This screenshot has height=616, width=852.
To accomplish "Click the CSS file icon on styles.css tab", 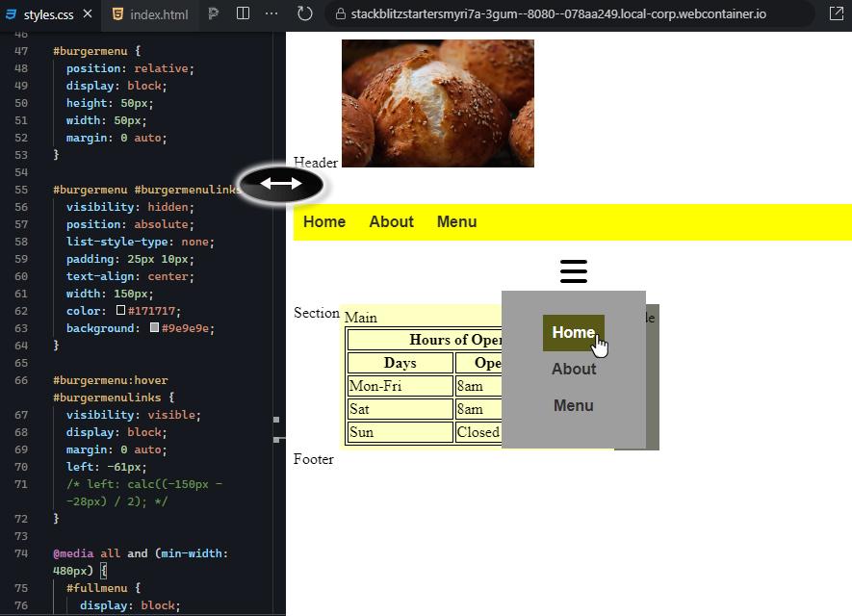I will point(12,14).
